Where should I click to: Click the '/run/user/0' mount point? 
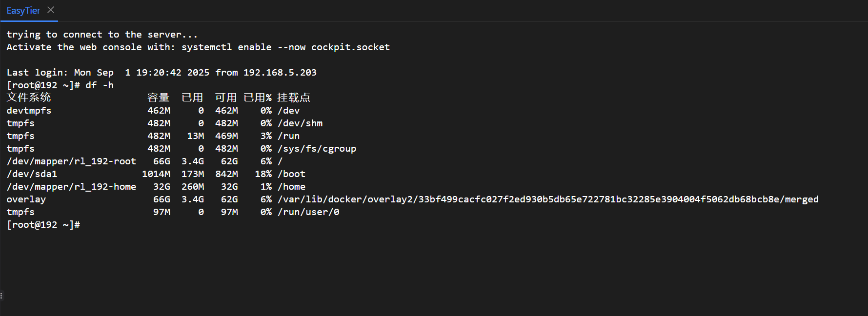(308, 212)
